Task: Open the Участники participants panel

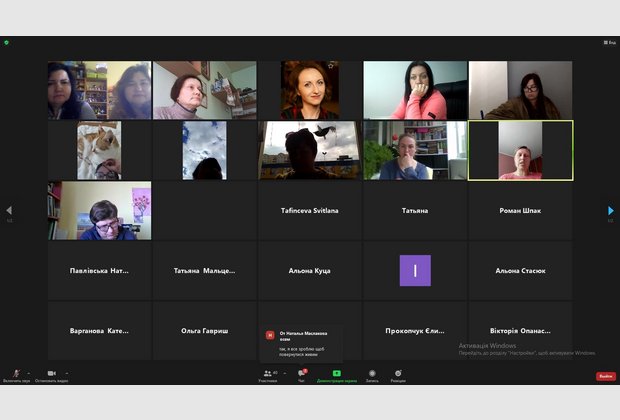Action: pos(268,373)
